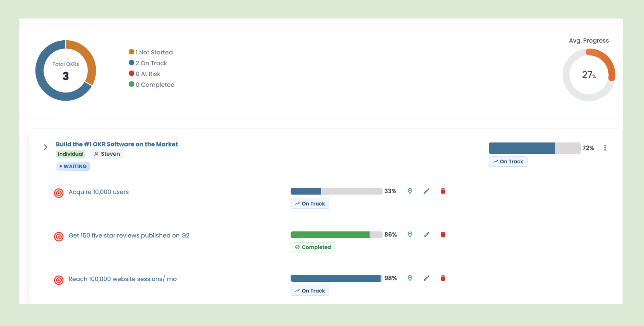Click the Steven owner chip
The height and width of the screenshot is (326, 644).
(x=107, y=154)
